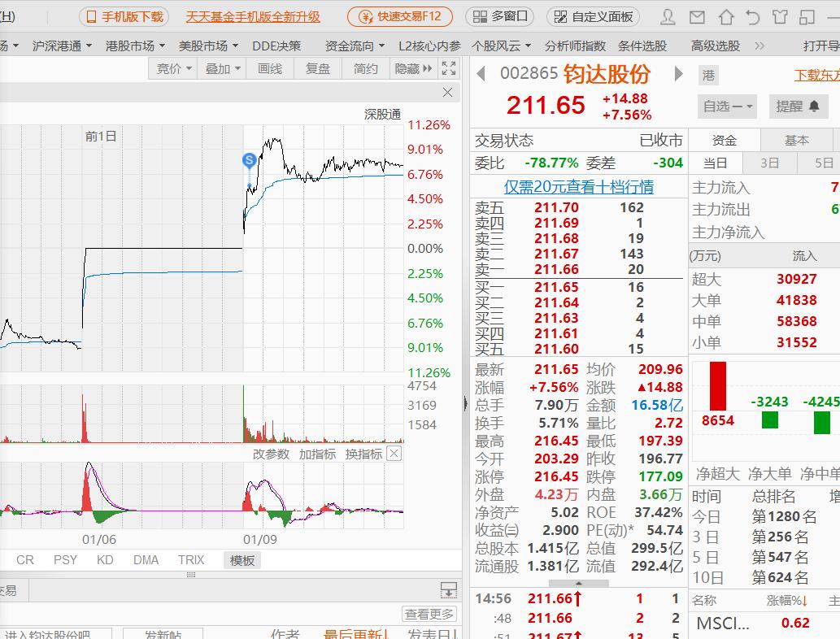Open DDE决策 menu
This screenshot has width=840, height=639.
coord(276,46)
